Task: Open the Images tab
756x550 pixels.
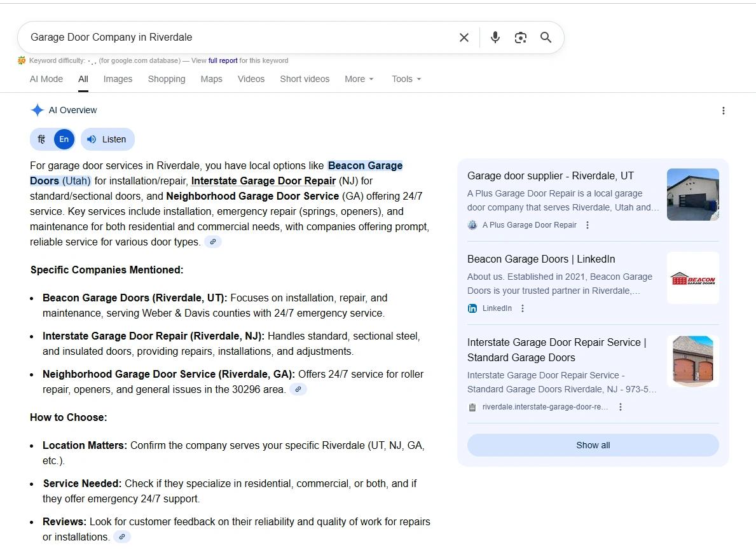Action: pos(118,79)
